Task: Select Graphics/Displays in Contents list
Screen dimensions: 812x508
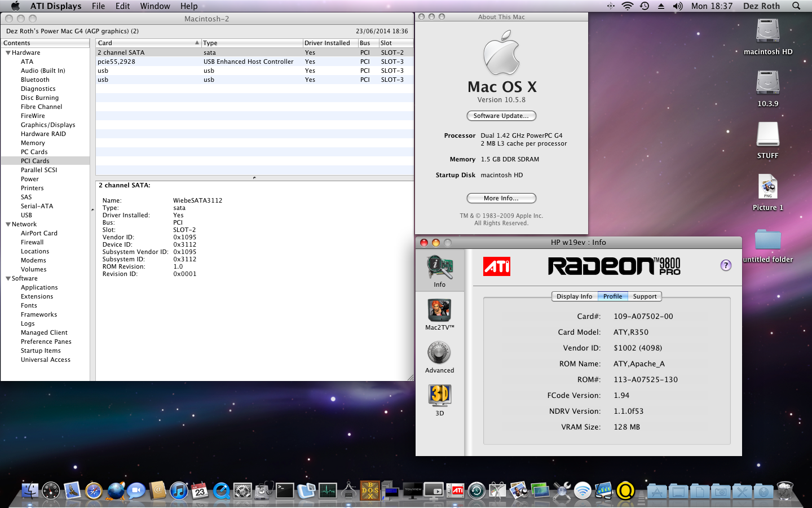Action: click(x=48, y=125)
